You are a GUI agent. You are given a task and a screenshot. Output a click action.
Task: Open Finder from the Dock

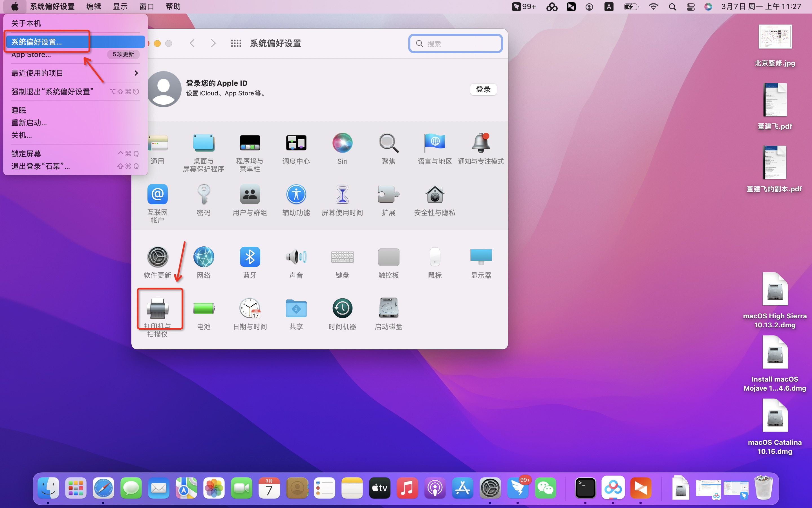pos(48,487)
